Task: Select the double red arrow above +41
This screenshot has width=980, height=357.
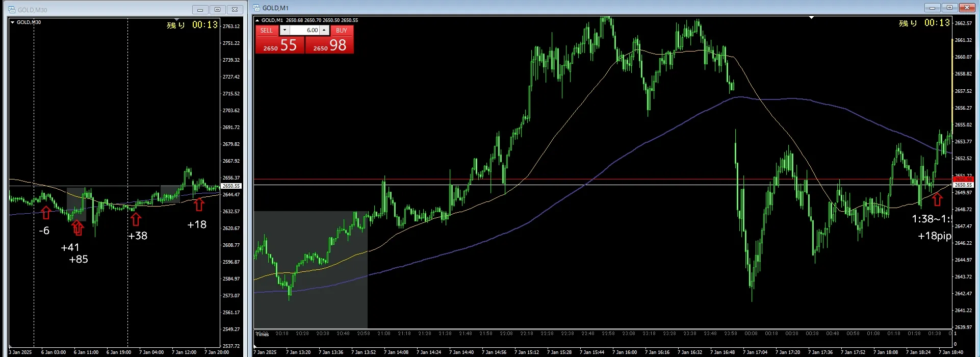Action: [x=78, y=227]
